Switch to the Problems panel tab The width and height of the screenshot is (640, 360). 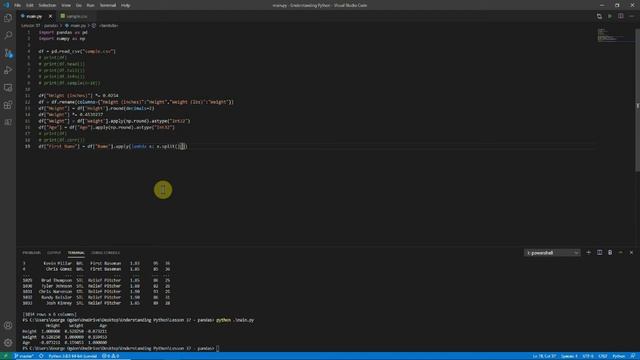[x=31, y=253]
